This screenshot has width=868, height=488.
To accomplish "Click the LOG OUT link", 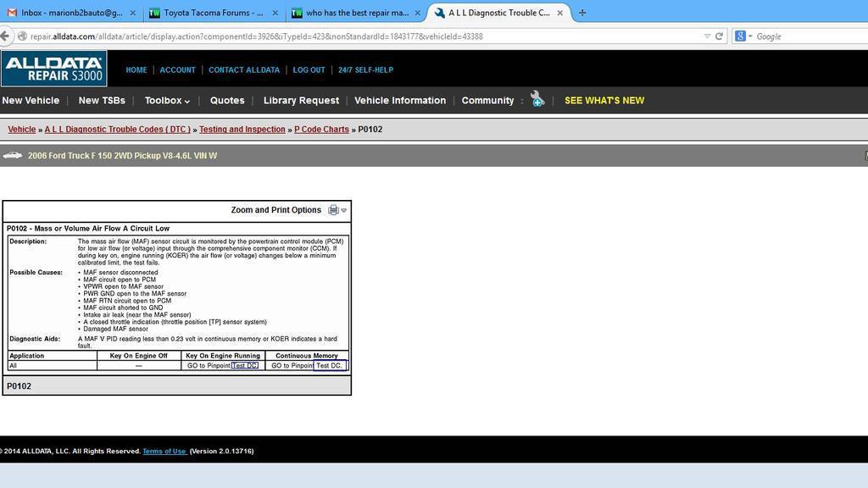I will click(309, 70).
